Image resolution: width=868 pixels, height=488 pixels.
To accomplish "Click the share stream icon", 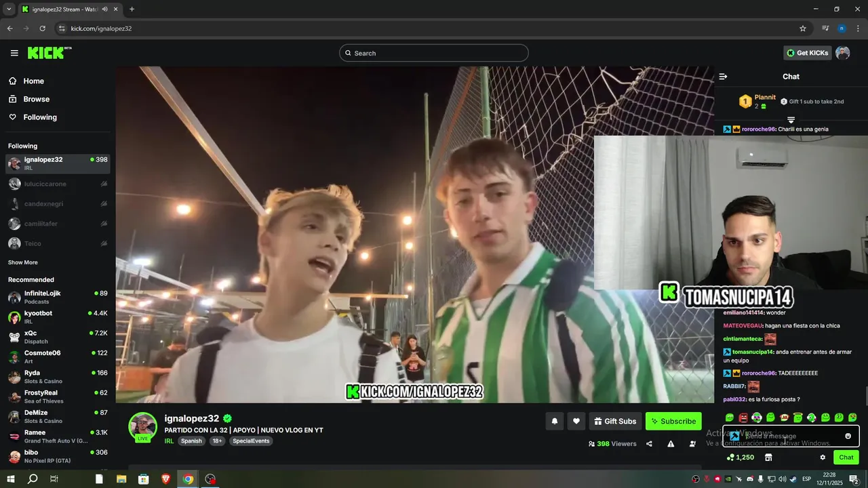I will [650, 444].
